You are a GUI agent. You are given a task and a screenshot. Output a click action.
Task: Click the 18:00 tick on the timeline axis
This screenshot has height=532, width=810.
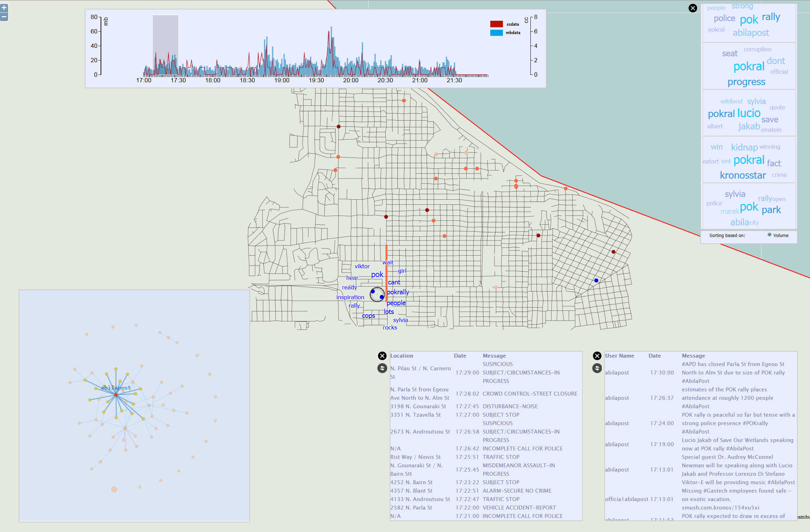213,80
